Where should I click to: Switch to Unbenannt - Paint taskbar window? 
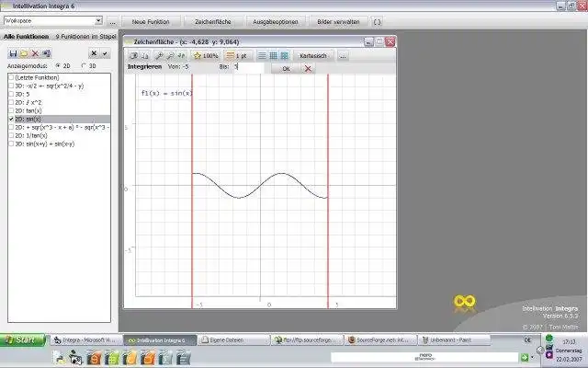pyautogui.click(x=454, y=340)
